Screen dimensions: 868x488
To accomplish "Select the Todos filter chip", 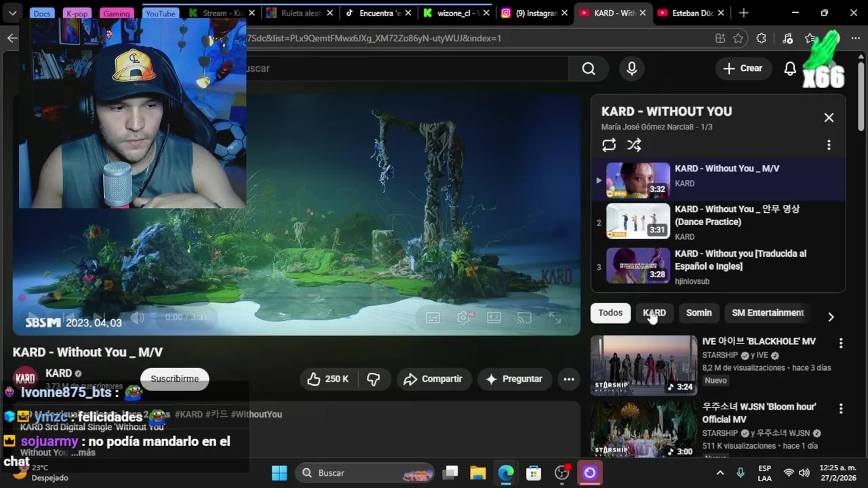I will click(x=610, y=312).
